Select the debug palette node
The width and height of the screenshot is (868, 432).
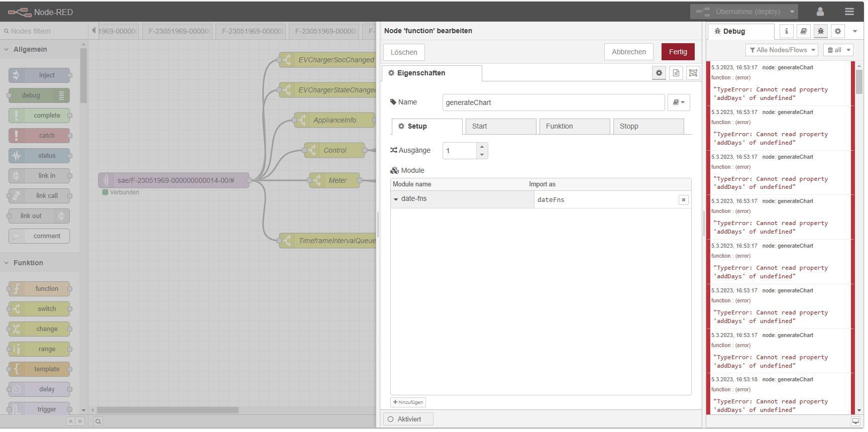click(x=39, y=95)
